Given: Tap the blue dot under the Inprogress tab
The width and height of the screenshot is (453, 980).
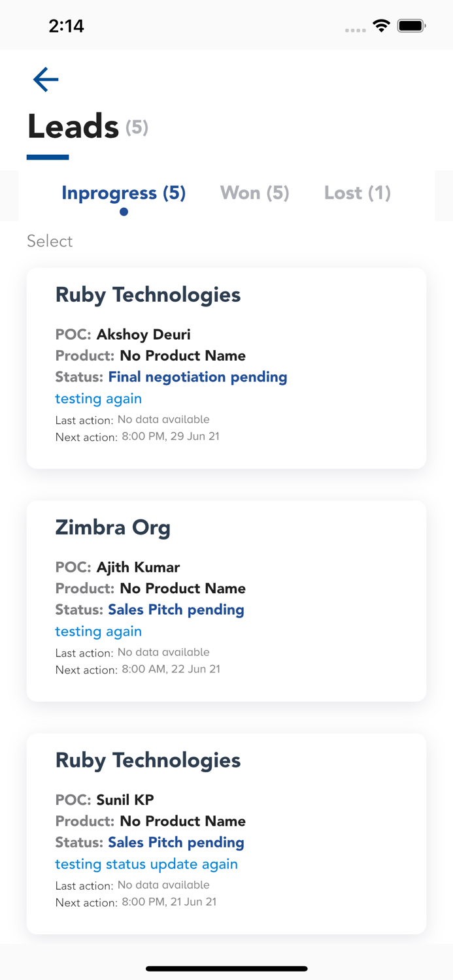Looking at the screenshot, I should [123, 212].
